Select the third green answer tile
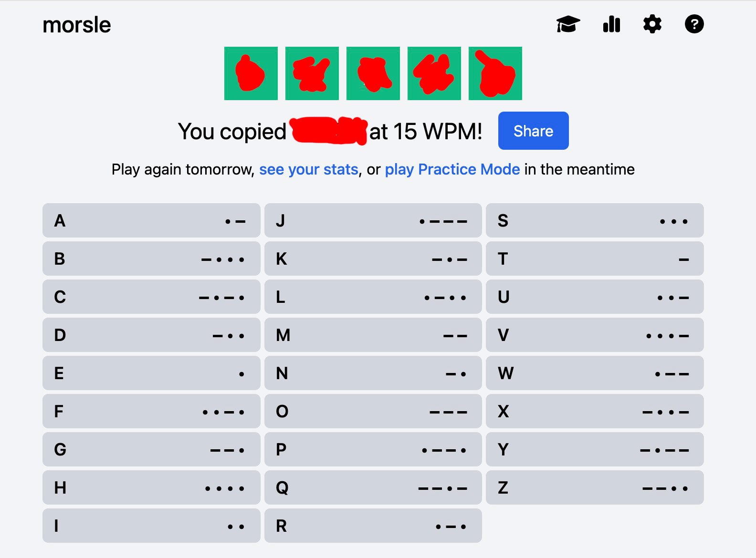The width and height of the screenshot is (756, 558). (x=373, y=73)
